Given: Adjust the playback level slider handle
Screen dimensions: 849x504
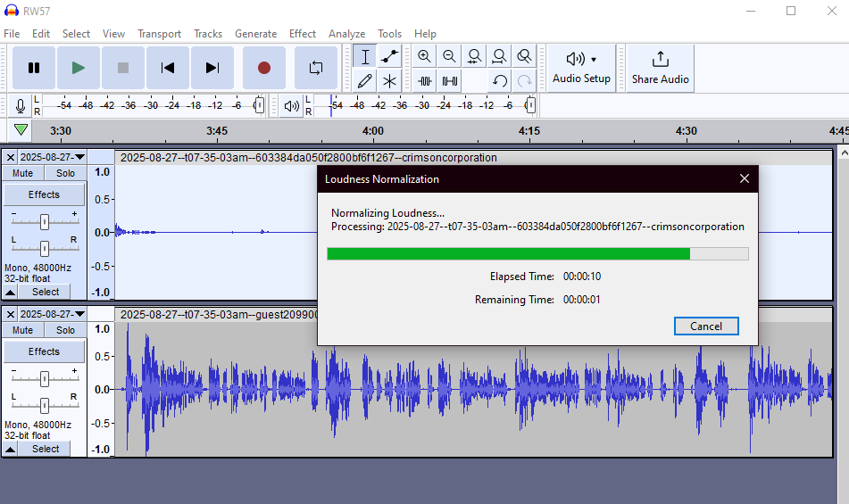Looking at the screenshot, I should tap(530, 105).
